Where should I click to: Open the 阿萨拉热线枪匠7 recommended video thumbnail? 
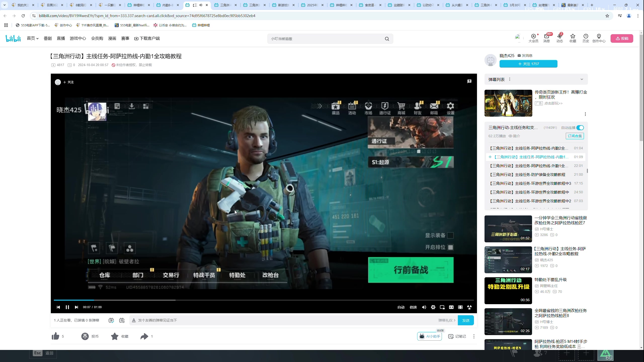tap(508, 229)
